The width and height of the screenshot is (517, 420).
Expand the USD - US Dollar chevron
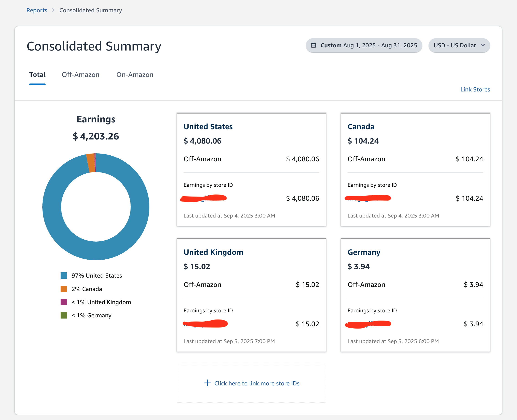(483, 45)
